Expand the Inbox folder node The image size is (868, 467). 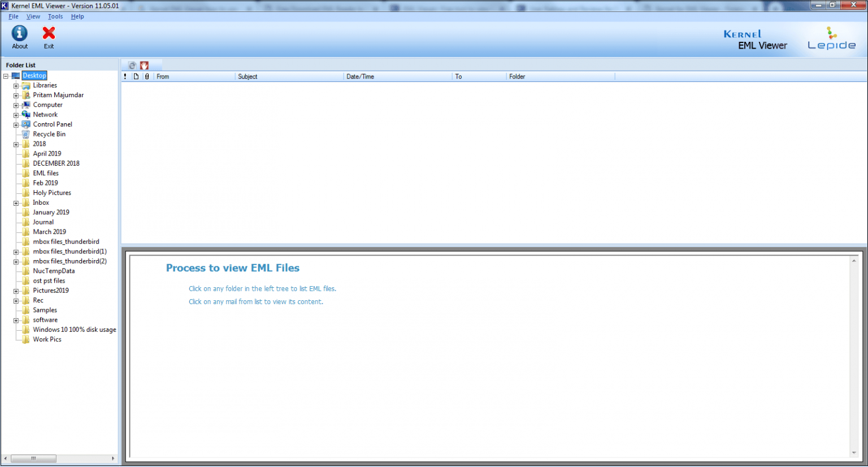click(x=16, y=202)
